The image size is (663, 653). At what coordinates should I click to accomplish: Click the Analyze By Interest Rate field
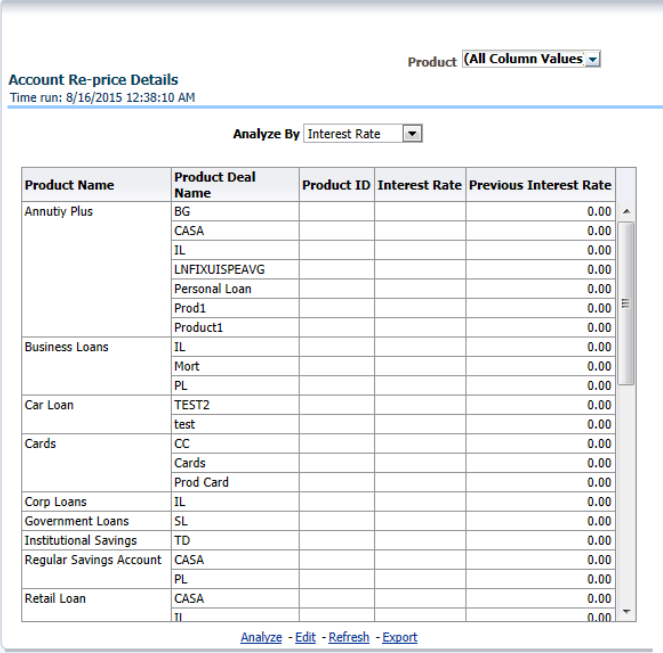pos(363,134)
